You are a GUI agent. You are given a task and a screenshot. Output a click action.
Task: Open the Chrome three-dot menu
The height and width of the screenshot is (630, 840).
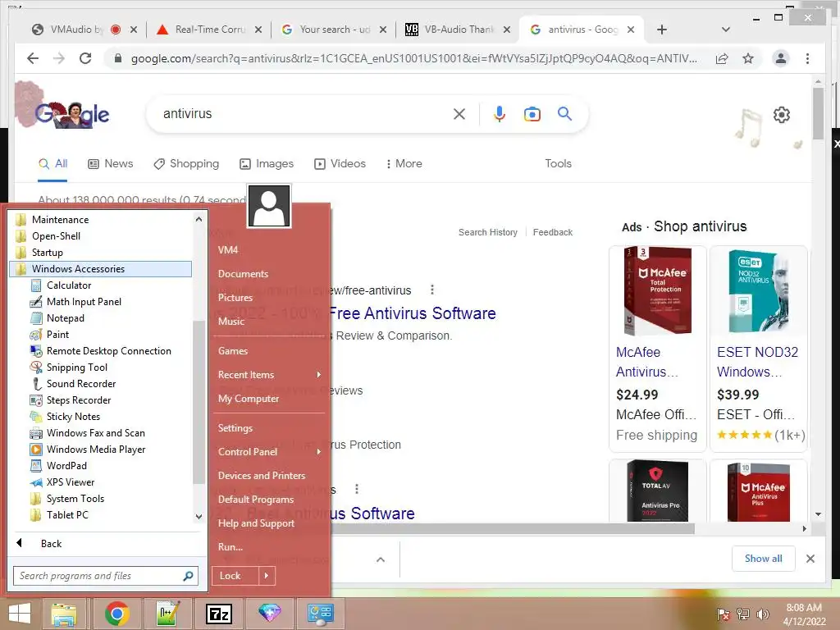(807, 58)
